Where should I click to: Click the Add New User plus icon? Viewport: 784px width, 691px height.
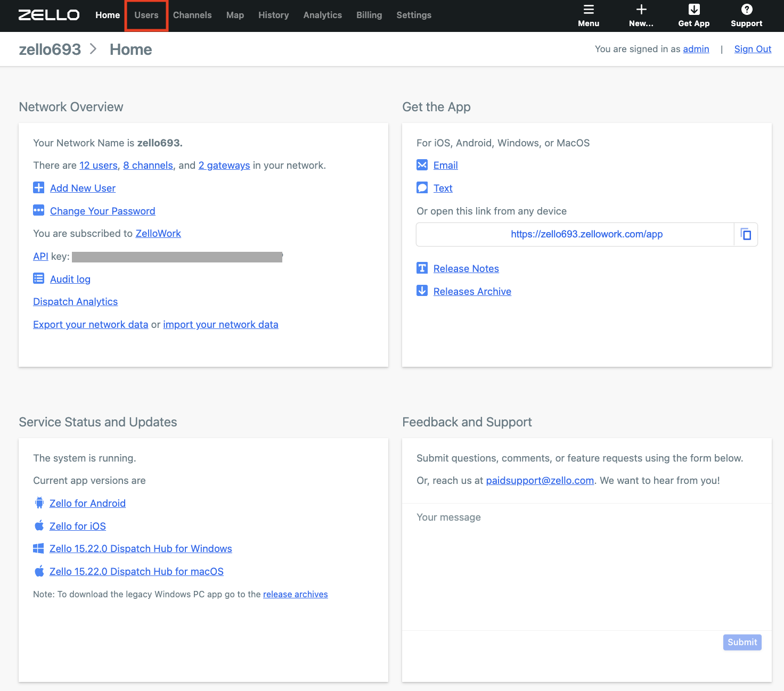click(x=38, y=187)
